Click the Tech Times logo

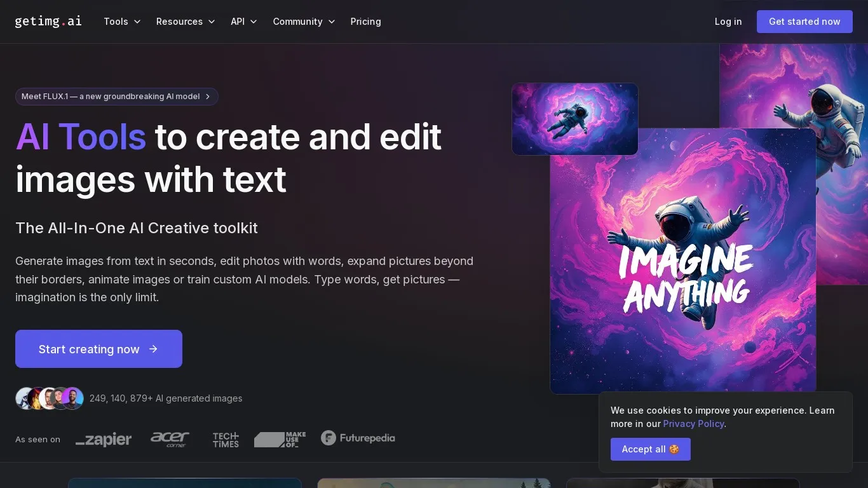coord(226,439)
